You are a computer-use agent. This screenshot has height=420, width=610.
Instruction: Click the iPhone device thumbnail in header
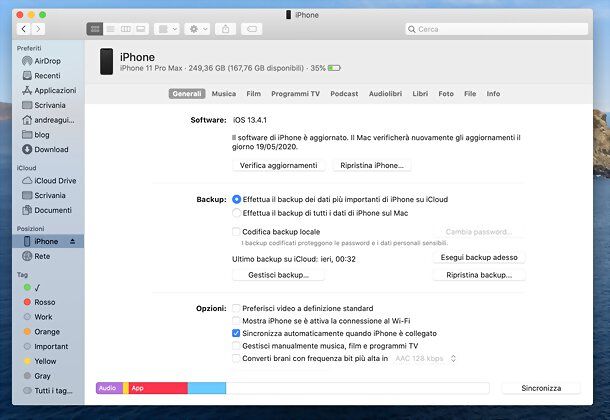click(x=106, y=61)
